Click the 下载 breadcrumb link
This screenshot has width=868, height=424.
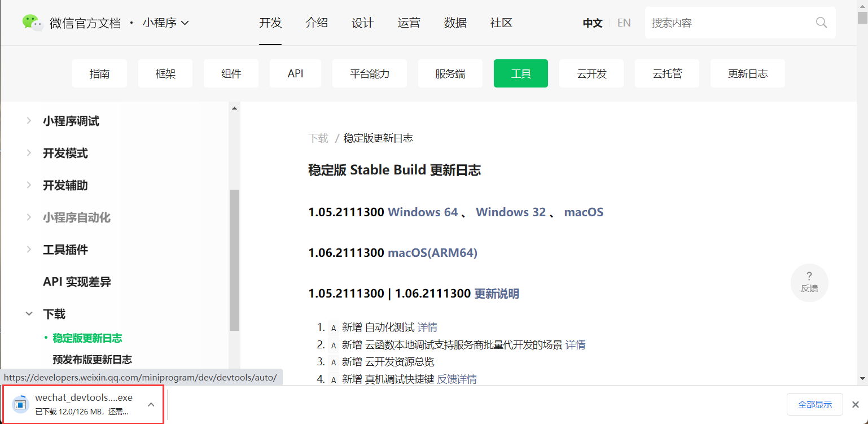coord(318,138)
